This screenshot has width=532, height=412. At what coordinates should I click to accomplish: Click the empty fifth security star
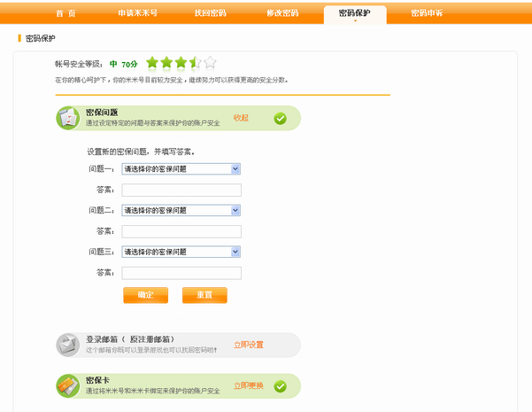(210, 63)
